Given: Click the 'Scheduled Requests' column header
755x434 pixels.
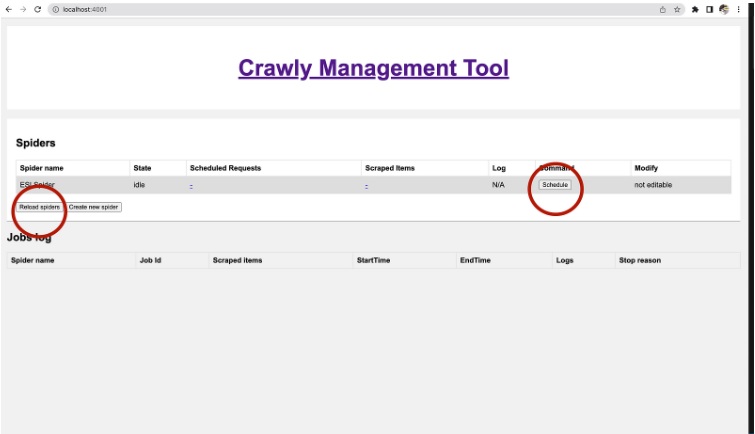Looking at the screenshot, I should (x=225, y=168).
